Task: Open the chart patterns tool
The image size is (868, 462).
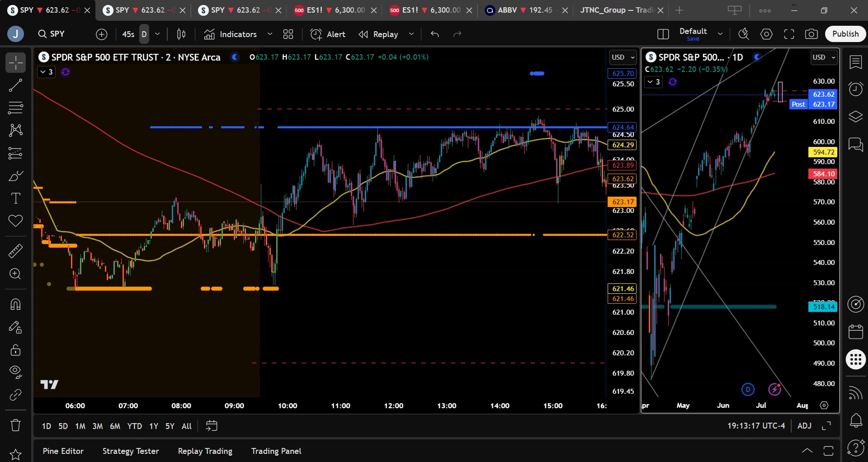Action: point(15,130)
